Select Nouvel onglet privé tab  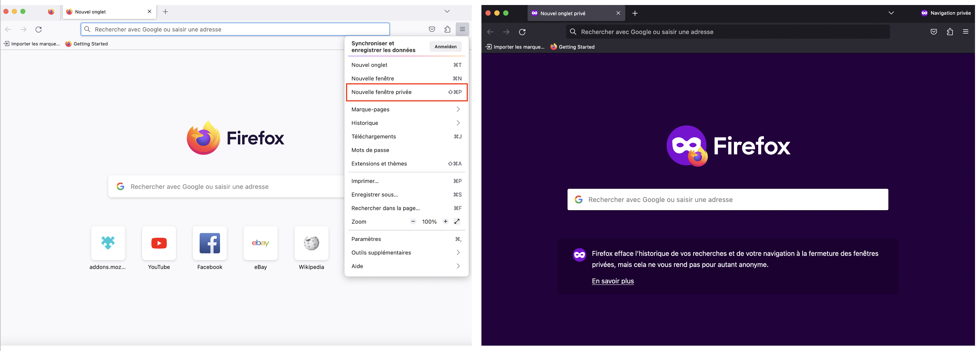point(576,13)
